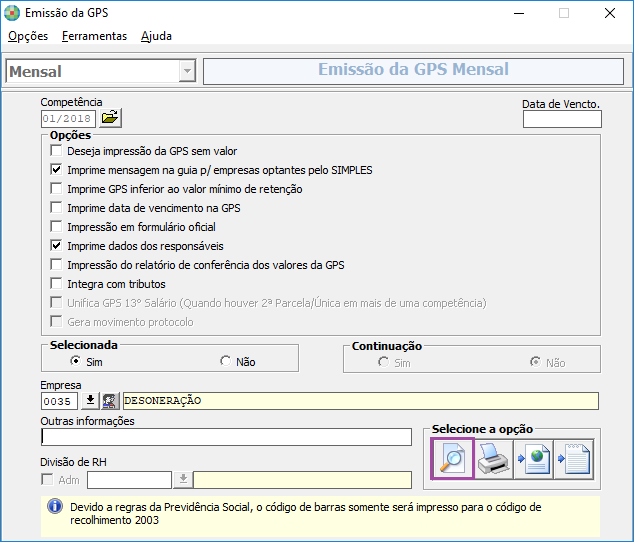This screenshot has width=634, height=542.
Task: Click the Data de Vencto. field
Action: 562,119
